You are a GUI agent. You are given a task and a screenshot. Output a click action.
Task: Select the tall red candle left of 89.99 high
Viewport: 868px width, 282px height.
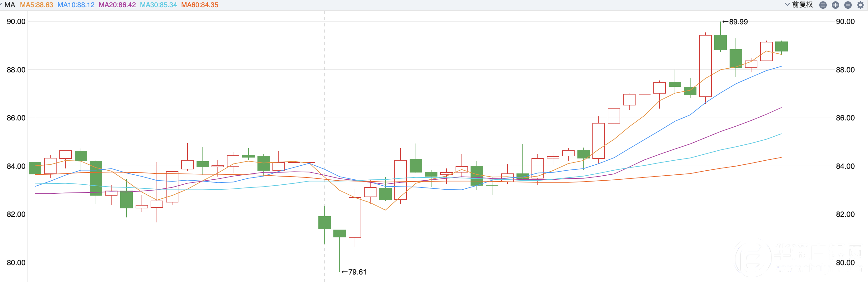coord(705,66)
